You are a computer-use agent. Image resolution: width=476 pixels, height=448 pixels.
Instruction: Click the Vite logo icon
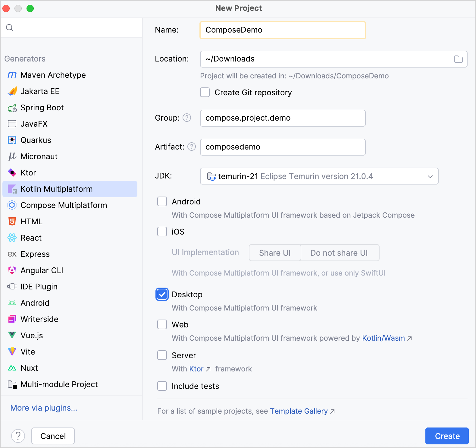coord(12,352)
